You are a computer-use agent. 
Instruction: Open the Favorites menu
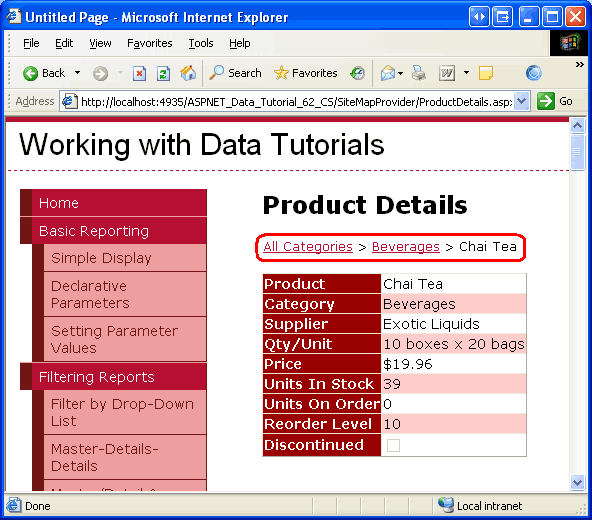click(x=150, y=43)
